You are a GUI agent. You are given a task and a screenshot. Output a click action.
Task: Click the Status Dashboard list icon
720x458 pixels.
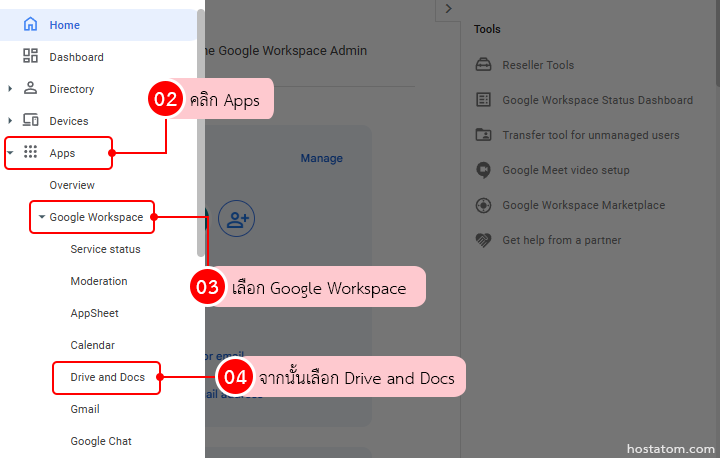click(x=483, y=100)
